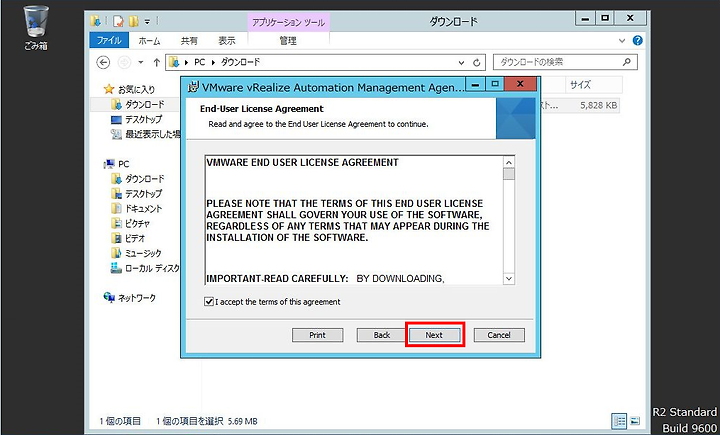Select the アプリケーション ツール contextual tab
This screenshot has width=720, height=435.
pyautogui.click(x=288, y=23)
